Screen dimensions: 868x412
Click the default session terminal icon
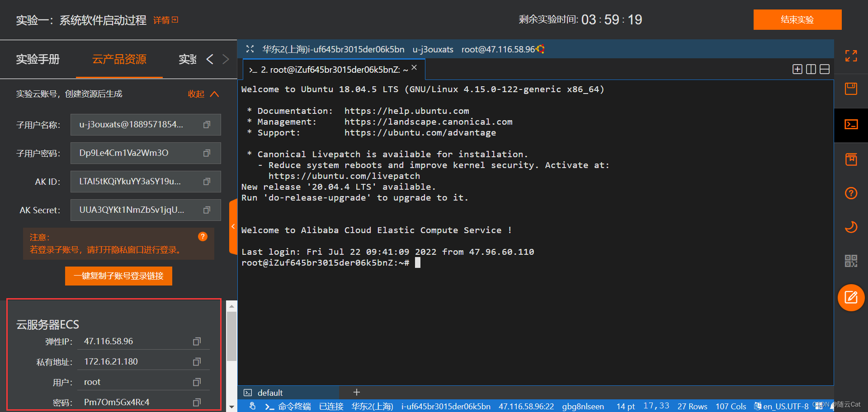pos(248,393)
